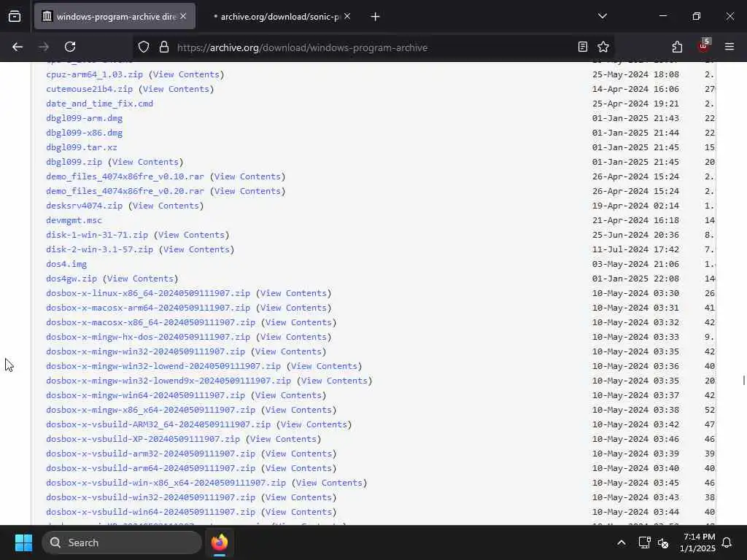Screen dimensions: 747x560
Task: Open Firefox from the taskbar
Action: [220, 542]
